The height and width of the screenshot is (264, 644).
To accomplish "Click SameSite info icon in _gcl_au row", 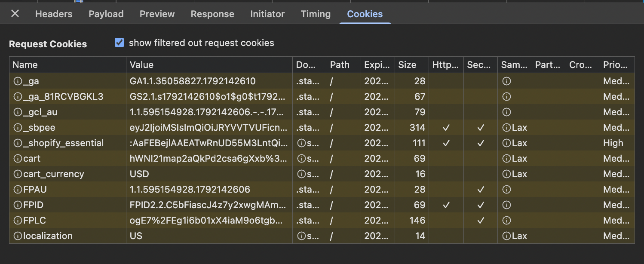I will tap(506, 112).
